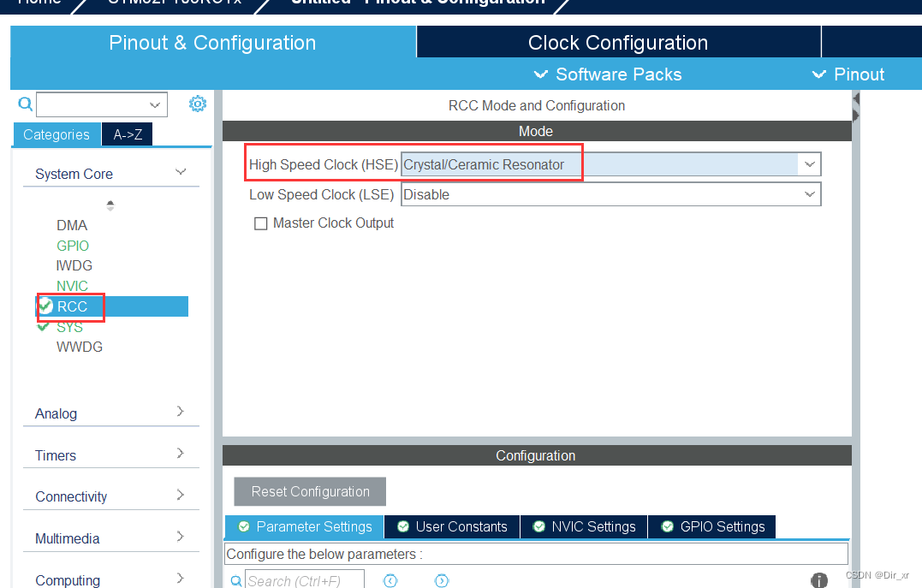The image size is (922, 588).
Task: Select GPIO in System Core list
Action: (x=72, y=246)
